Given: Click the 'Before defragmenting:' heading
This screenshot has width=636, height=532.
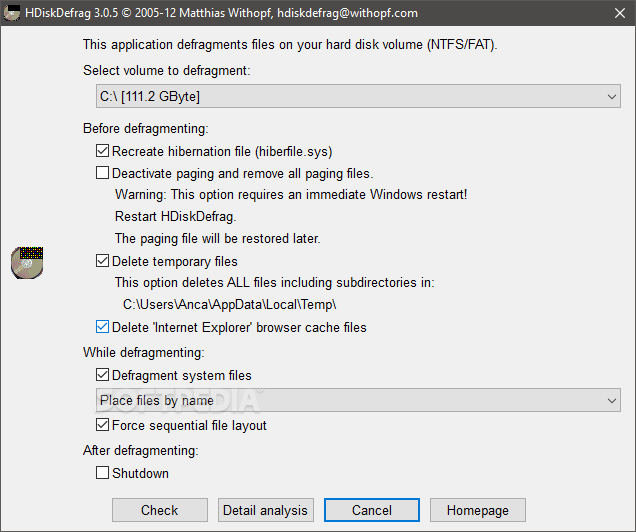Looking at the screenshot, I should point(146,129).
